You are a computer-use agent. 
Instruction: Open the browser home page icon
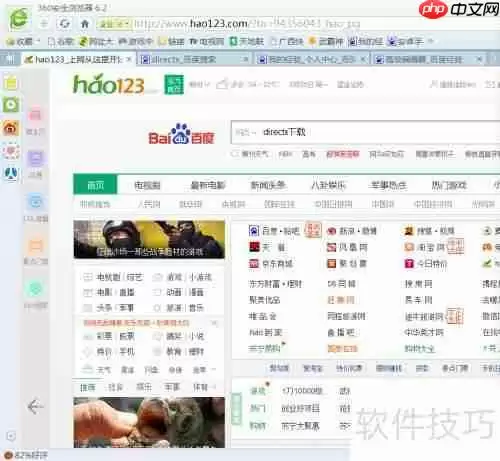pyautogui.click(x=85, y=24)
